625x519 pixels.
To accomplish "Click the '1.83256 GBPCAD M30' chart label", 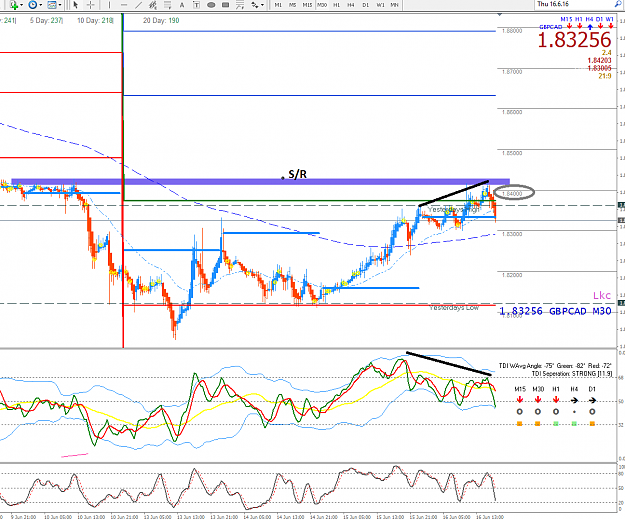I will pyautogui.click(x=556, y=311).
